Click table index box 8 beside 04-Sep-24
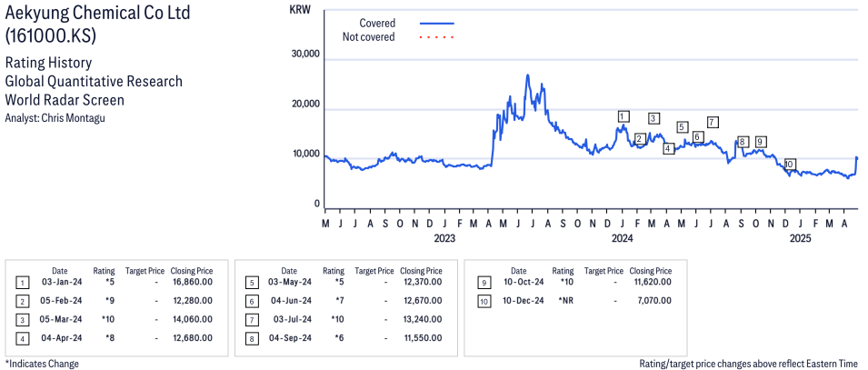 point(252,338)
